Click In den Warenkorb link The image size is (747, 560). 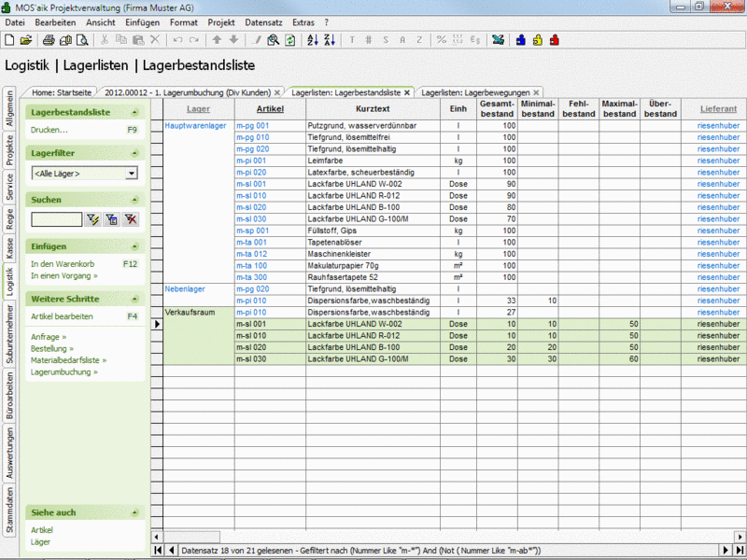click(63, 264)
